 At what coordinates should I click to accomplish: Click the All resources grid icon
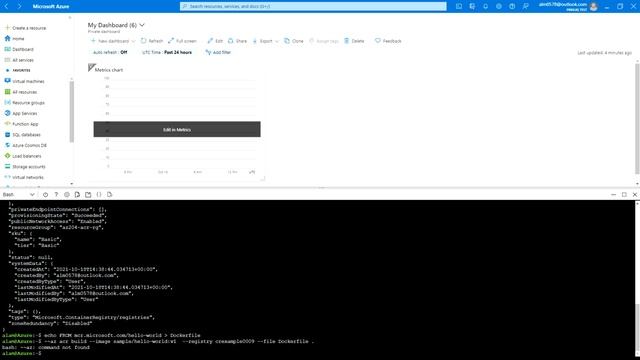(x=7, y=92)
